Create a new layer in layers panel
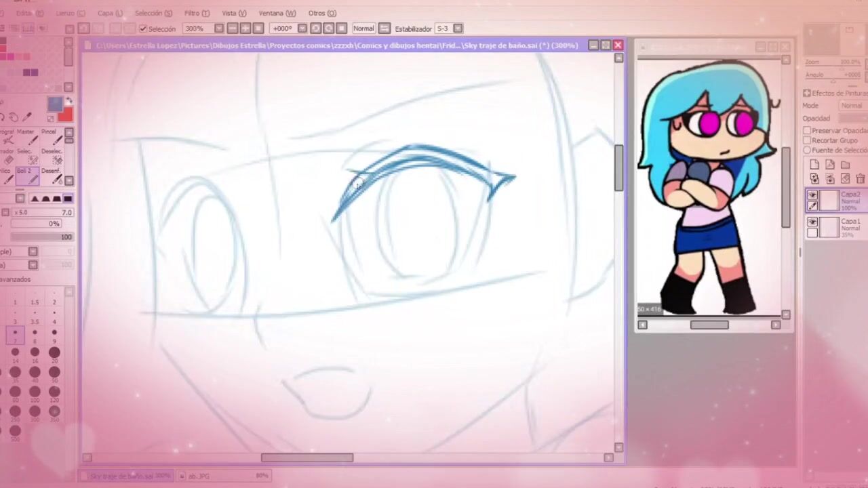Screen dimensions: 868x488 coord(814,165)
